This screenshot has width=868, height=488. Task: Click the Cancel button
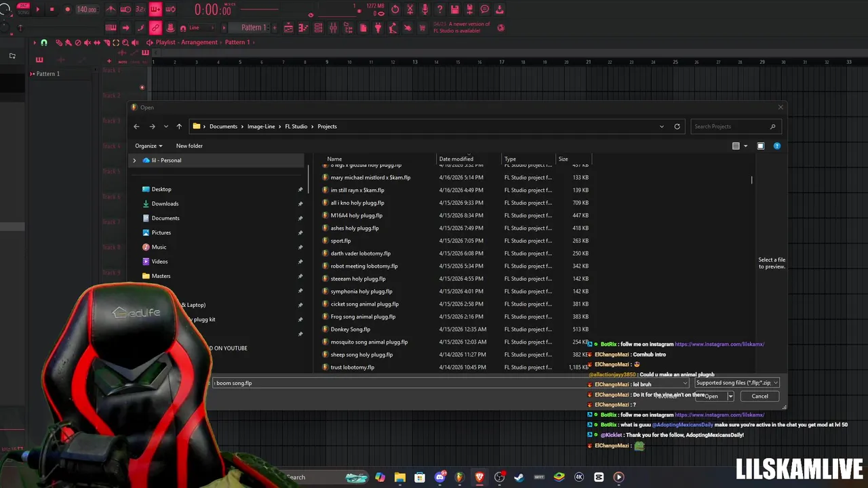[x=759, y=396]
